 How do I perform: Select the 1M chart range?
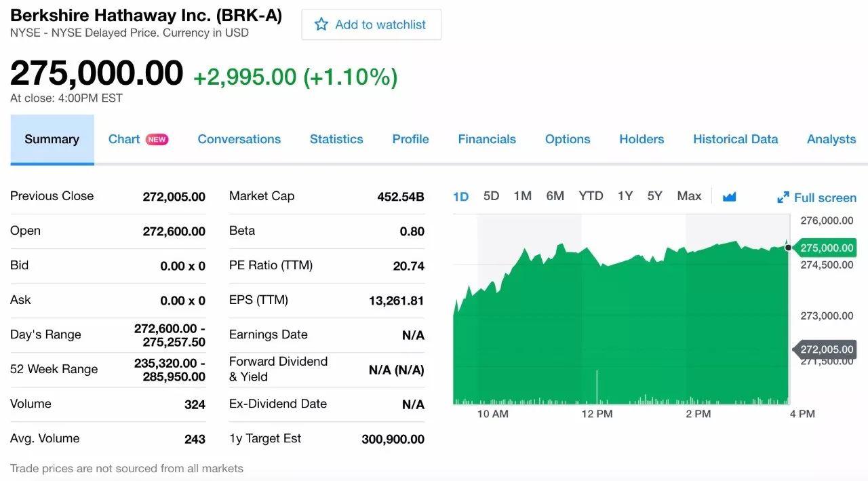click(523, 196)
